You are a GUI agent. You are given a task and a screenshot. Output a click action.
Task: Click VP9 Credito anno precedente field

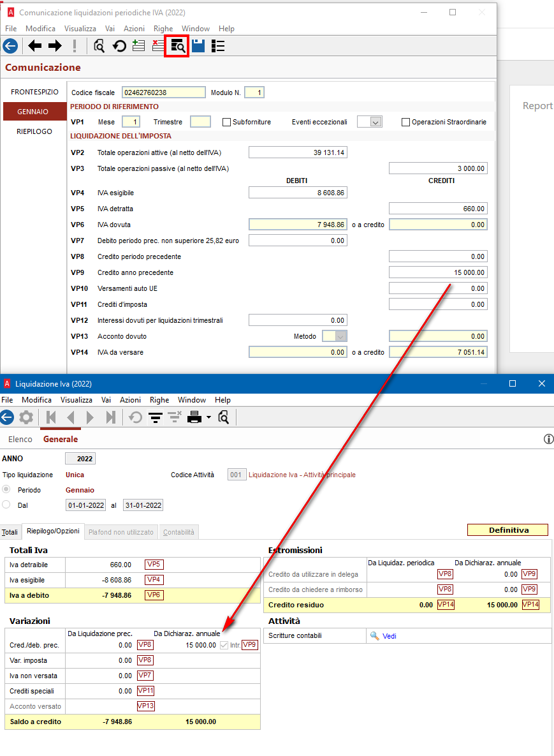pos(439,272)
